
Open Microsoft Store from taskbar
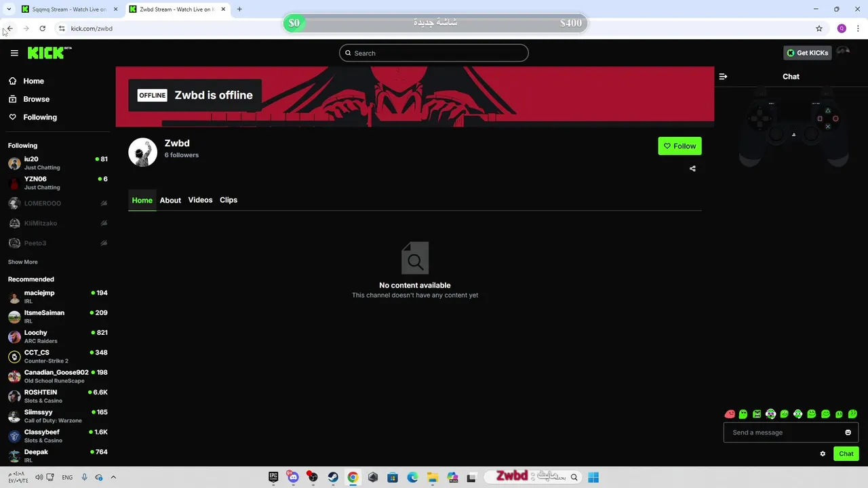(x=393, y=477)
